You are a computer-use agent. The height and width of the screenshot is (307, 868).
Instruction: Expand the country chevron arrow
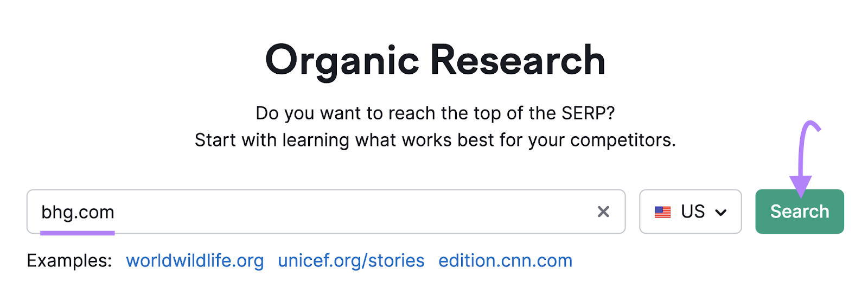[721, 212]
